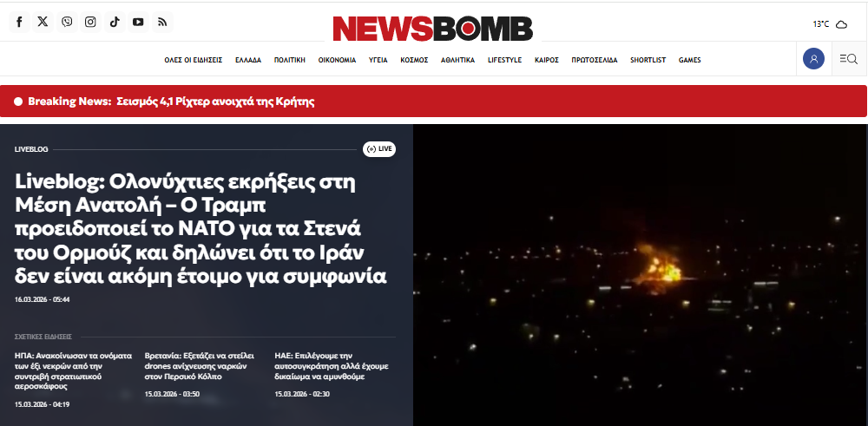
Task: Open the X (Twitter) social icon
Action: 43,23
